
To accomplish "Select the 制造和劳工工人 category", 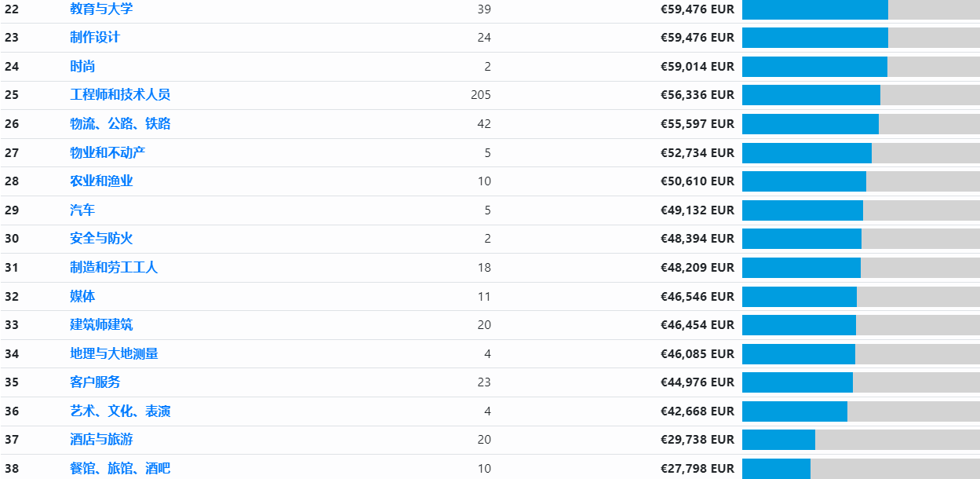I will click(114, 267).
